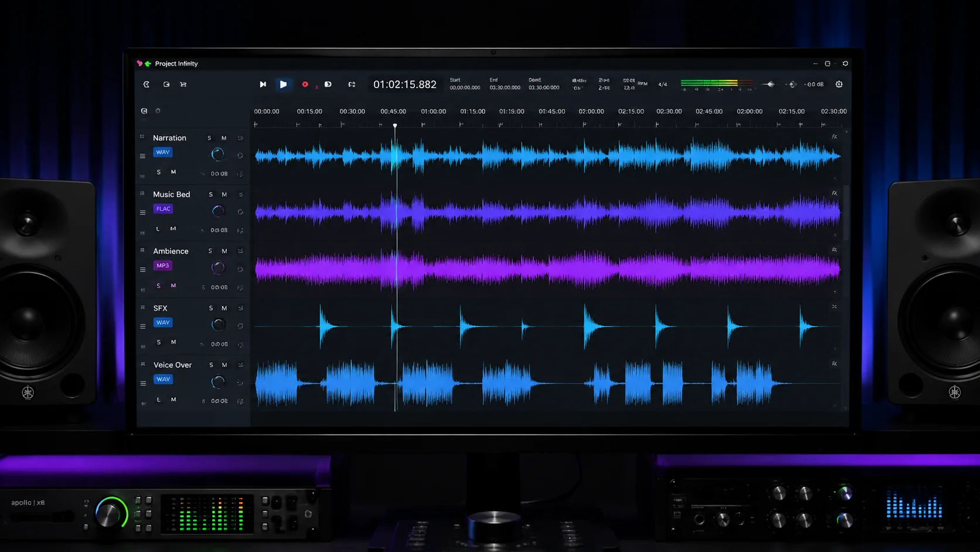Select the Veice Over track name
Screen dimensions: 980x552
point(172,365)
